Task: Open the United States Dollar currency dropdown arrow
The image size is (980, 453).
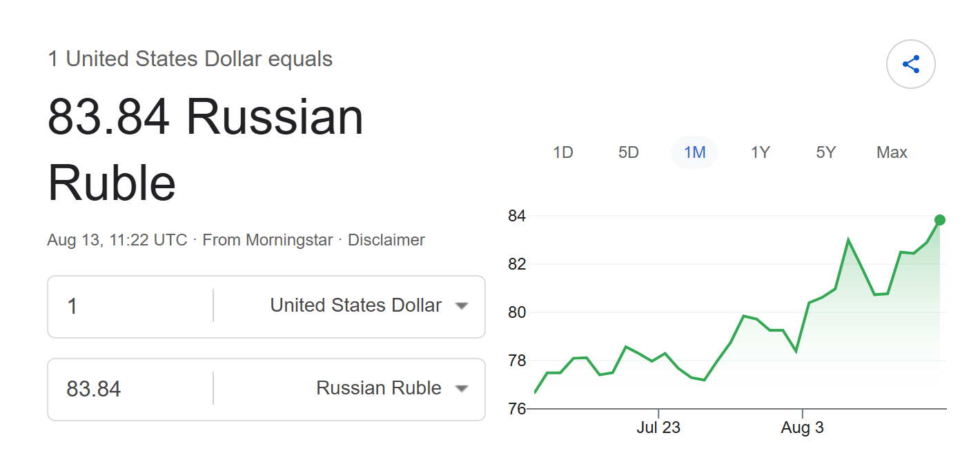Action: (x=462, y=306)
